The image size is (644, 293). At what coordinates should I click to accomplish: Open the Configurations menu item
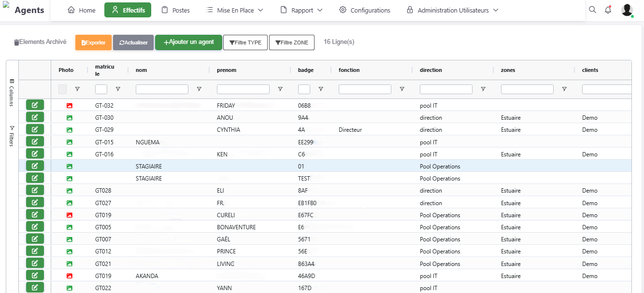364,10
